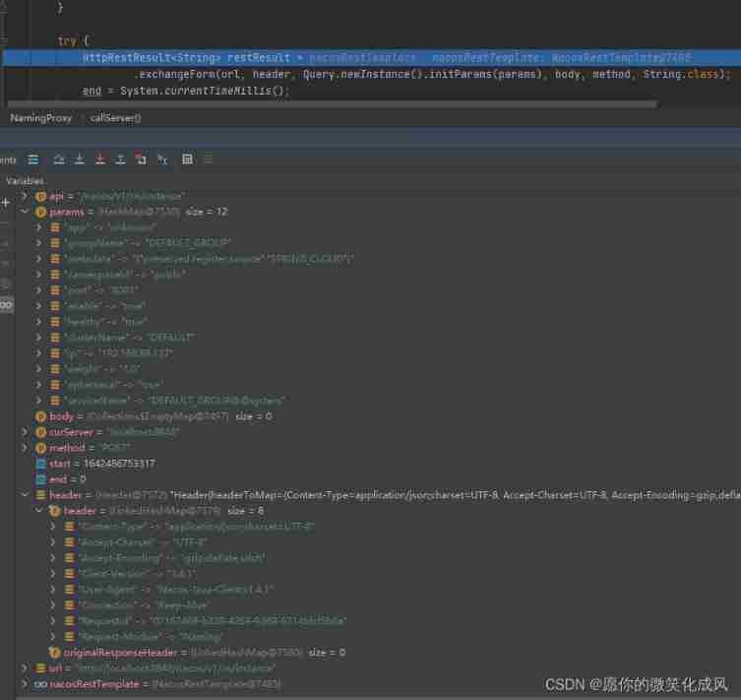Click the Step Into debugger icon
The height and width of the screenshot is (700, 741).
[80, 159]
